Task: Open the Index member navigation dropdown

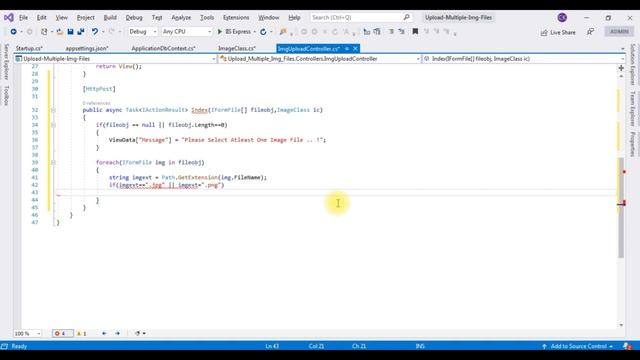Action: [x=524, y=59]
